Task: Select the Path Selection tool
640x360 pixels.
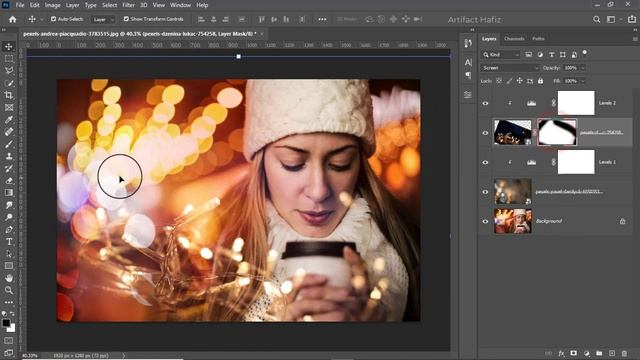Action: 9,254
